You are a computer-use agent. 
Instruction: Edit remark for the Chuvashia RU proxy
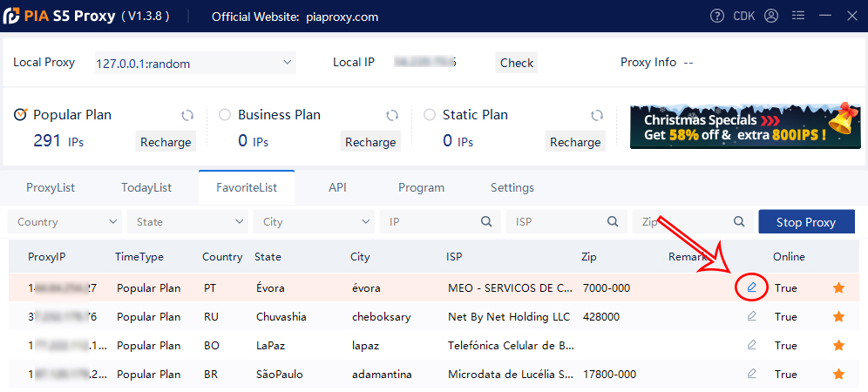pyautogui.click(x=751, y=316)
